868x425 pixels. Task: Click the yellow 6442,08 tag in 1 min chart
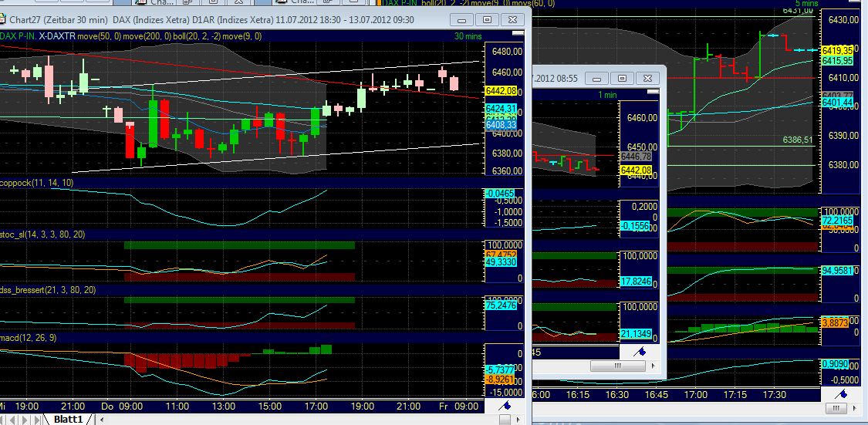(x=637, y=170)
